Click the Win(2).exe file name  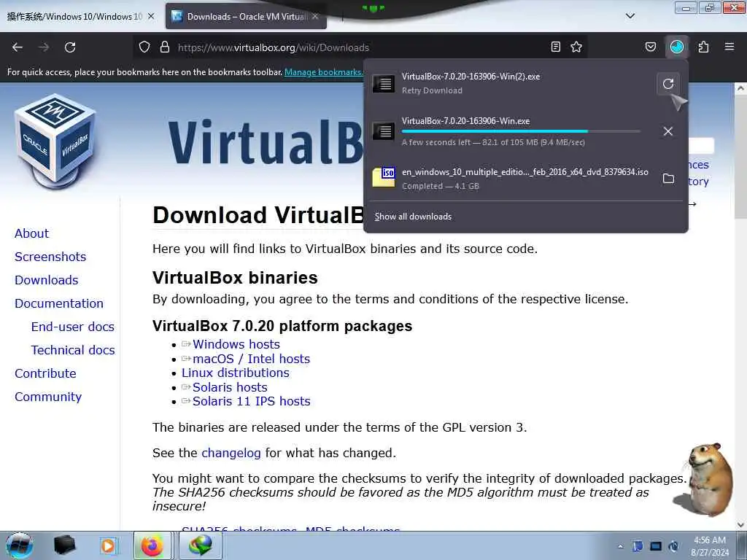coord(471,77)
